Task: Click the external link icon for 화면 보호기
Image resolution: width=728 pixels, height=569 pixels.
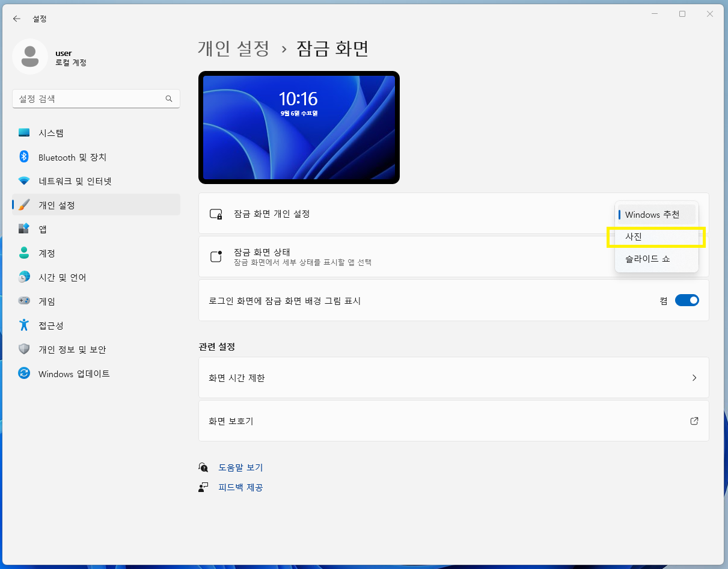Action: click(x=694, y=421)
